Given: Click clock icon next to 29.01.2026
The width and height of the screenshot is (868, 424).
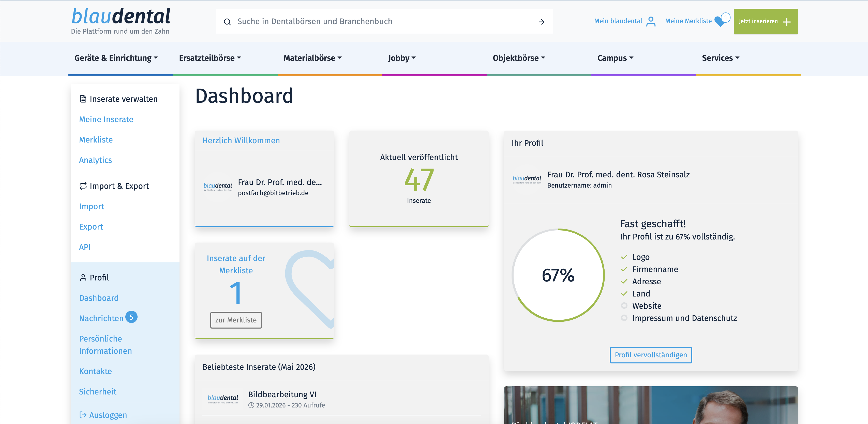Looking at the screenshot, I should (x=251, y=405).
